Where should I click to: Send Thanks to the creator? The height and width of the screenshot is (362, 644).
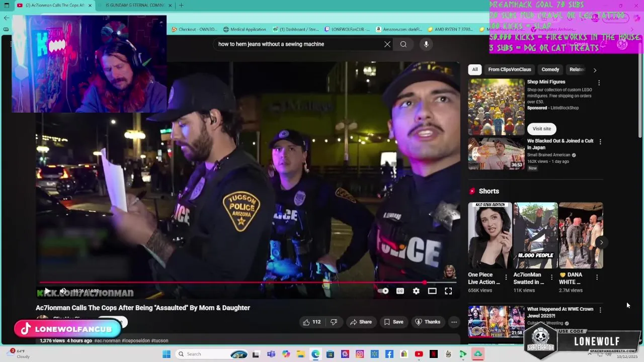click(x=428, y=322)
